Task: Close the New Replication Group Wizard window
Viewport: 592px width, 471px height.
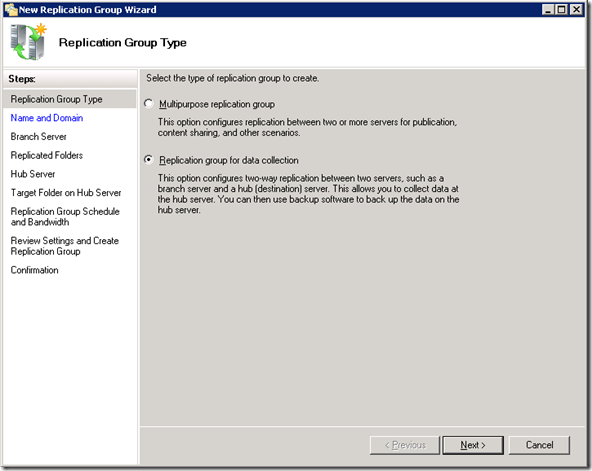Action: tap(576, 9)
